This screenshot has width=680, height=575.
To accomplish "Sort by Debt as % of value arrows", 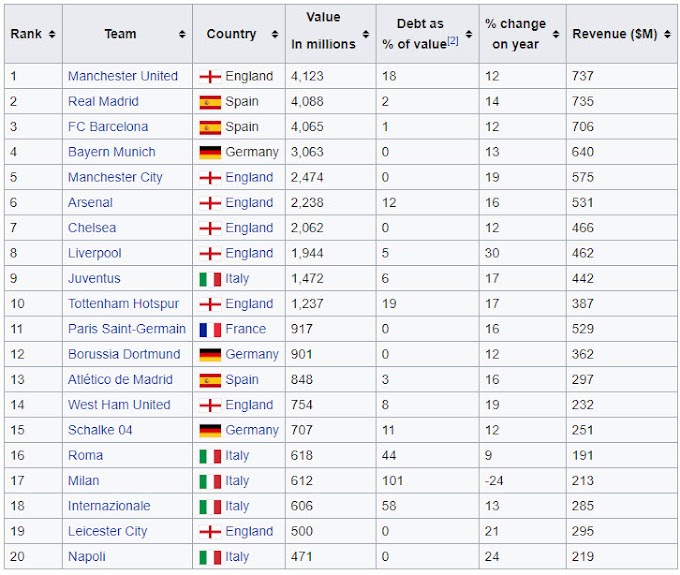I will pyautogui.click(x=469, y=34).
